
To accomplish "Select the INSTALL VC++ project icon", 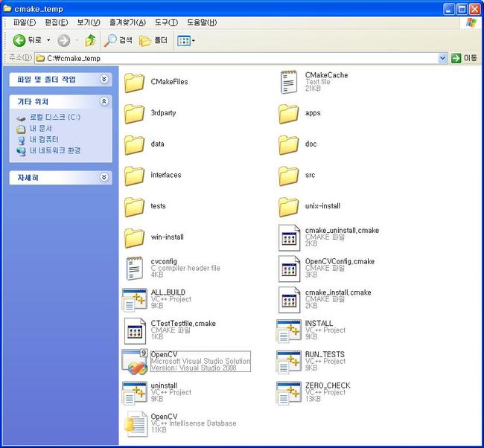I will point(289,330).
